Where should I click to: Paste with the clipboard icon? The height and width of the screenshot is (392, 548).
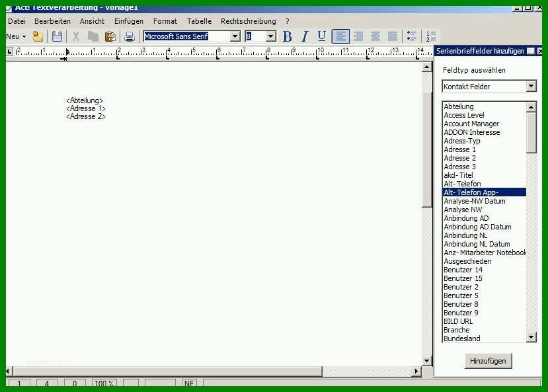[x=110, y=36]
